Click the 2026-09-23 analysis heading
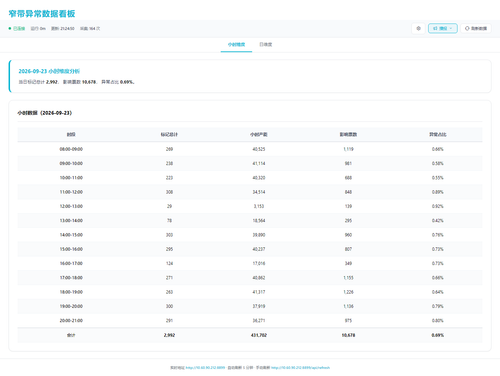This screenshot has width=500, height=376. tap(49, 71)
